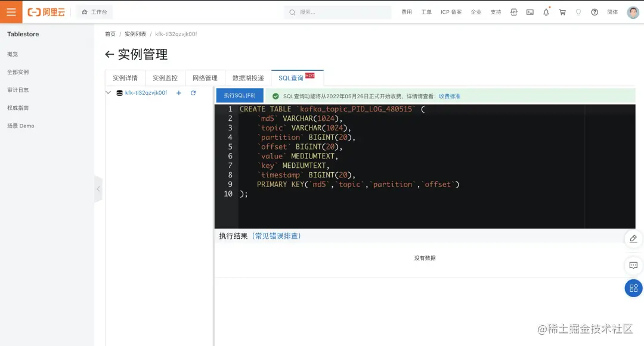This screenshot has width=644, height=346.
Task: Open the notifications bell
Action: pos(546,13)
